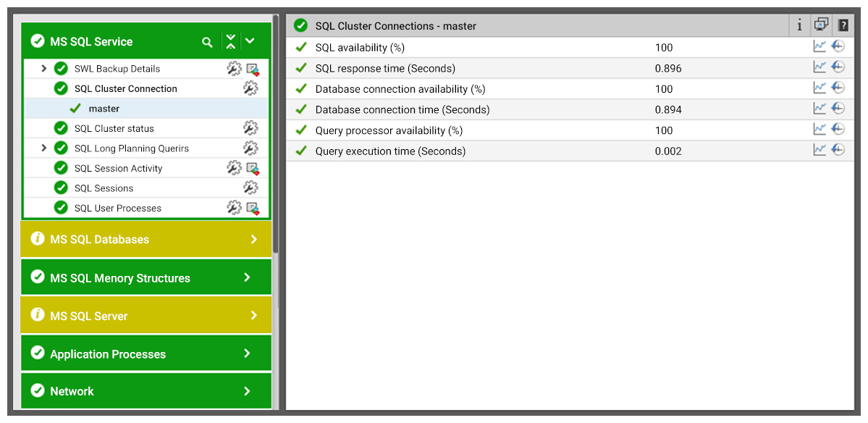868x423 pixels.
Task: Click the MS SQL Service header title
Action: (x=91, y=41)
